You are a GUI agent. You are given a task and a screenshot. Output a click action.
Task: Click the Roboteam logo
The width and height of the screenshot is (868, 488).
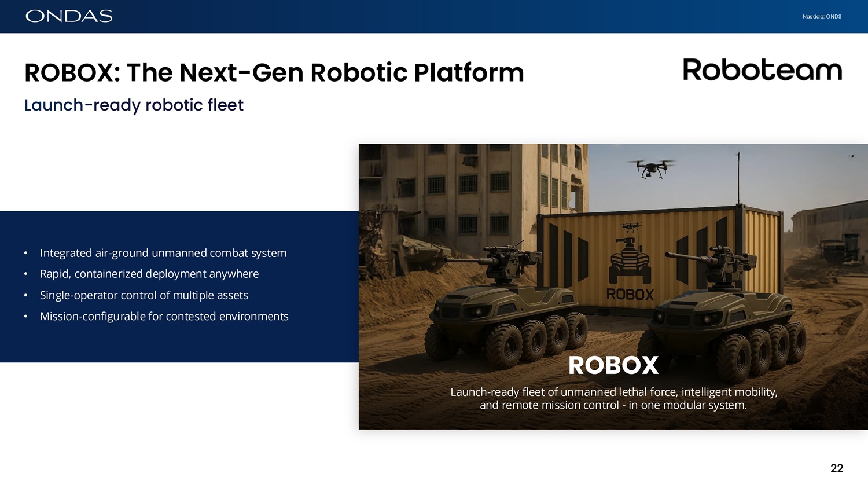click(762, 70)
